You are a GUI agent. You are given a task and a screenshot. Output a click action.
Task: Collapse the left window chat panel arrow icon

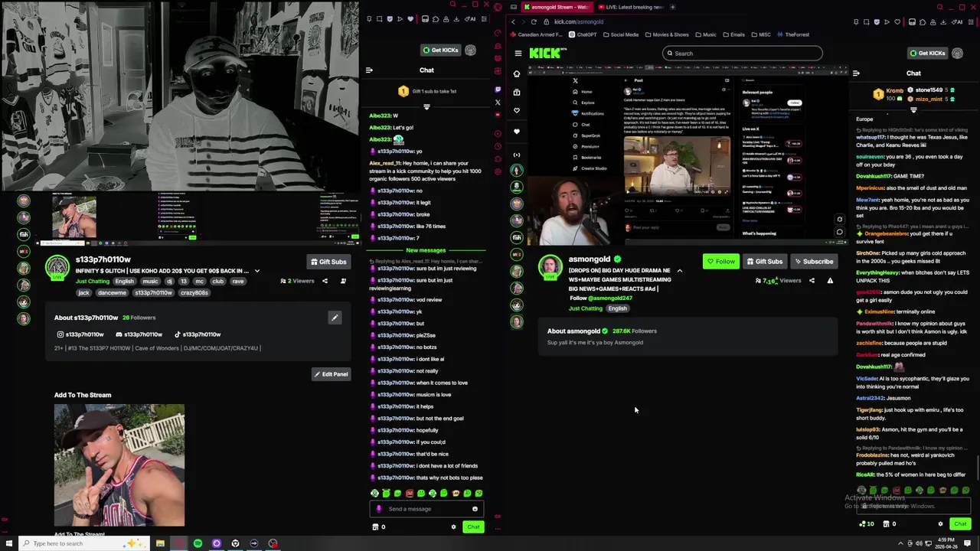369,70
